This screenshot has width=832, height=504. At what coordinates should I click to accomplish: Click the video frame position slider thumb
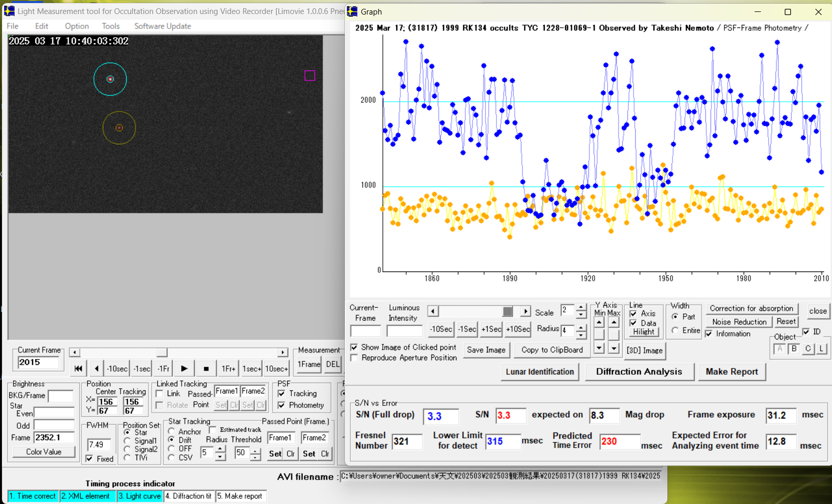point(162,352)
